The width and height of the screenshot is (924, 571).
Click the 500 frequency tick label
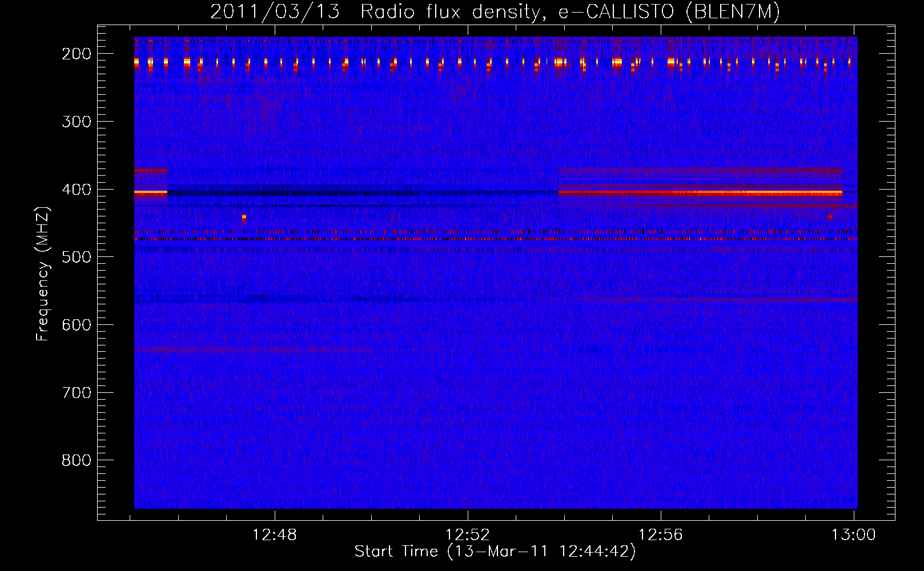(77, 257)
